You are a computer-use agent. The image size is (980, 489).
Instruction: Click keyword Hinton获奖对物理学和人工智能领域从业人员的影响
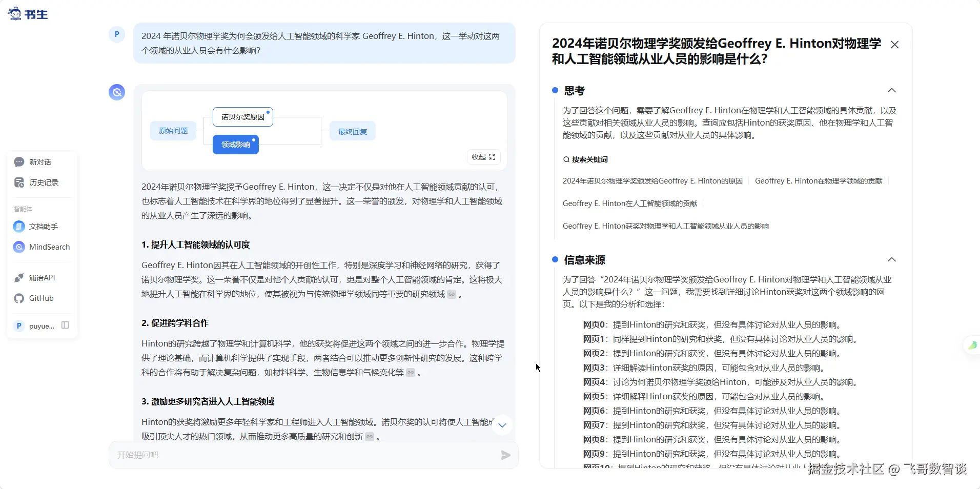tap(666, 226)
